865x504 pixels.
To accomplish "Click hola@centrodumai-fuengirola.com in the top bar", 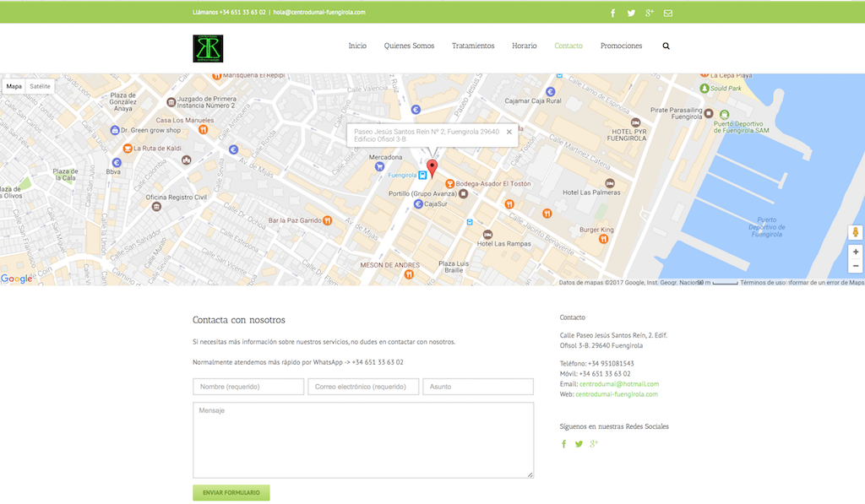I will click(319, 12).
